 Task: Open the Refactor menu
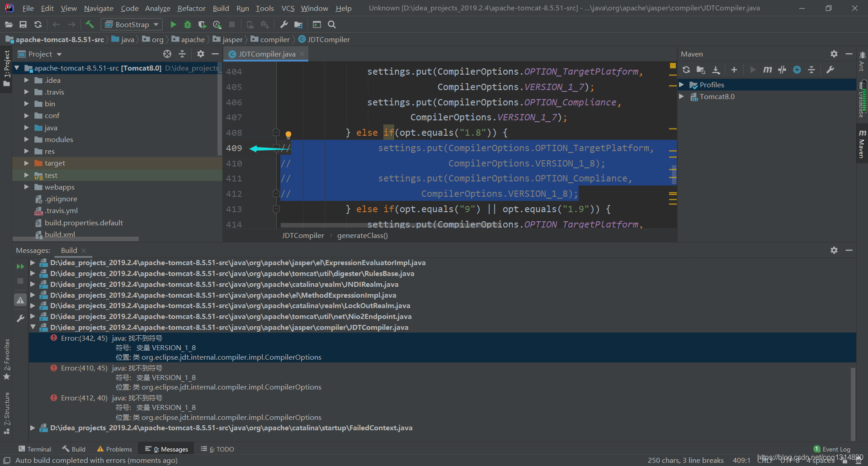click(x=191, y=8)
